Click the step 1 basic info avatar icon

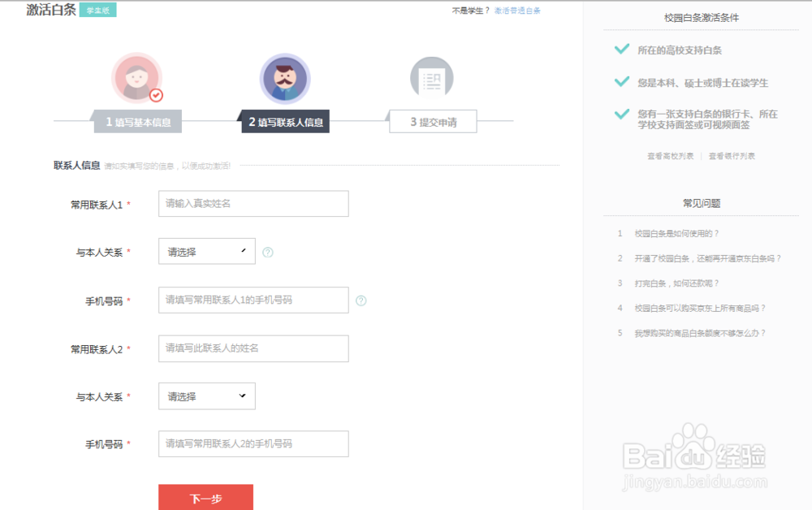click(x=137, y=77)
